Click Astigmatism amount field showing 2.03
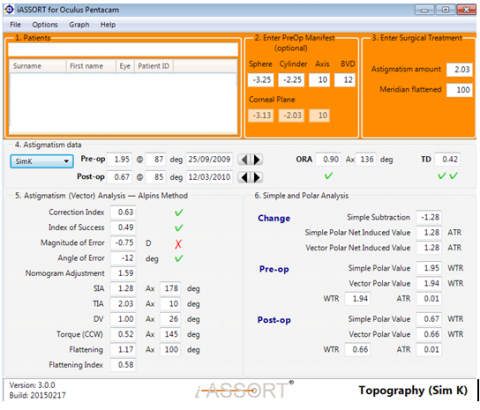 click(460, 70)
